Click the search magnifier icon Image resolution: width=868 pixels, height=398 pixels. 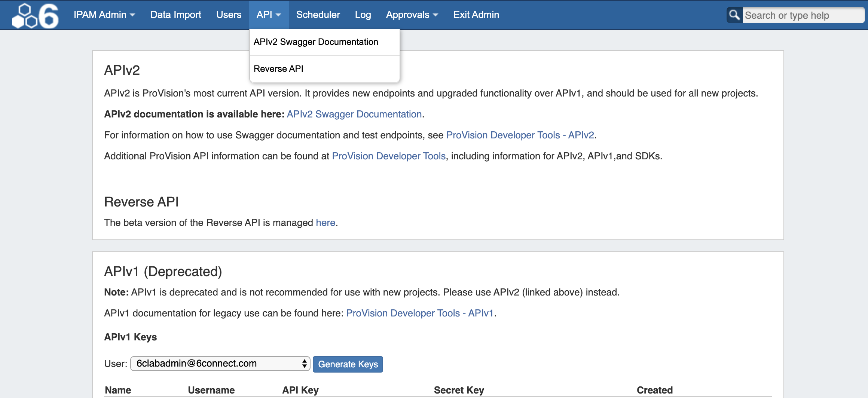click(734, 15)
